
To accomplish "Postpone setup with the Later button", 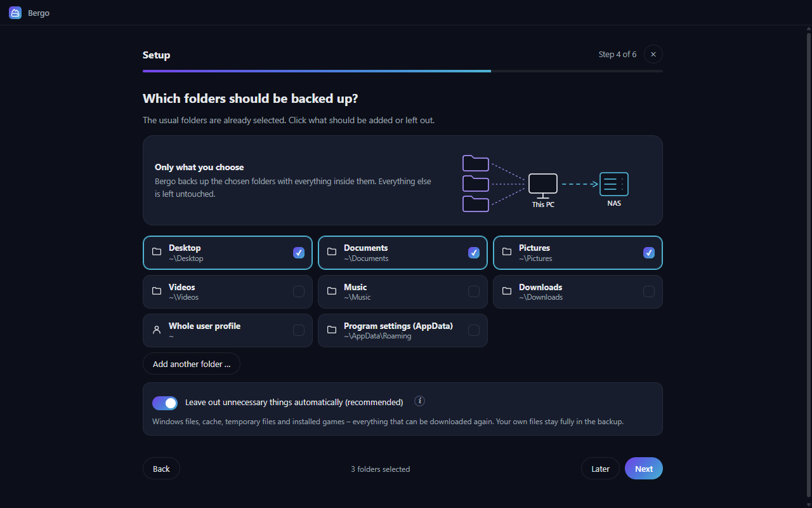I will [600, 469].
